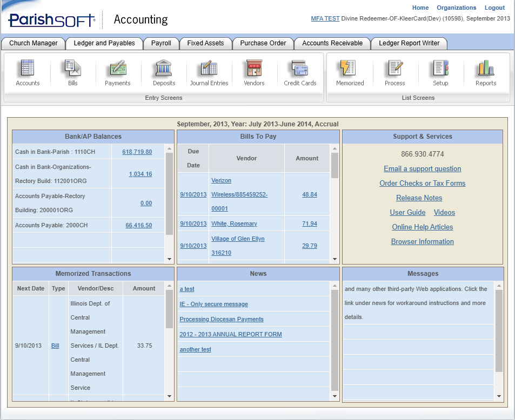The width and height of the screenshot is (515, 420).
Task: Click Bills To Pay scrollbar down arrow
Action: tap(335, 259)
